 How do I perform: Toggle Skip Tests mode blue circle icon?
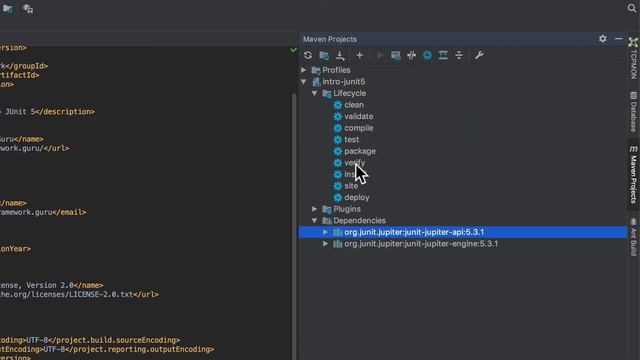pyautogui.click(x=427, y=55)
